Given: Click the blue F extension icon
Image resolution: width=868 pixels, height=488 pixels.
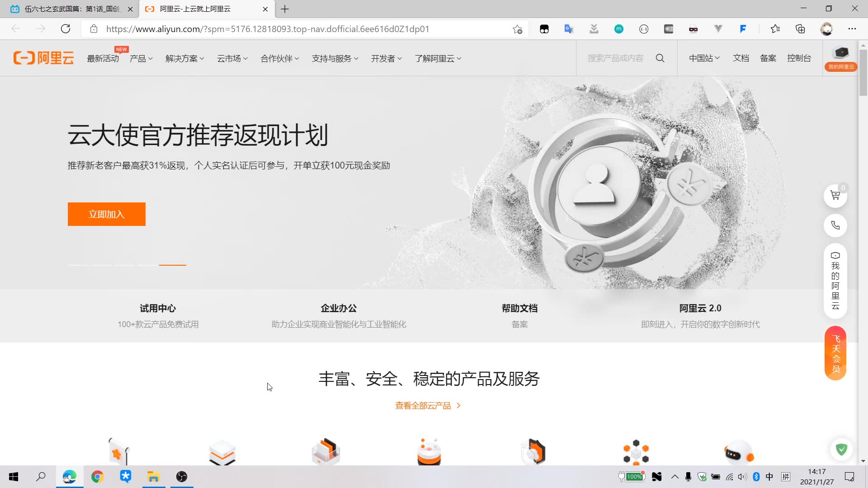Looking at the screenshot, I should click(x=743, y=29).
